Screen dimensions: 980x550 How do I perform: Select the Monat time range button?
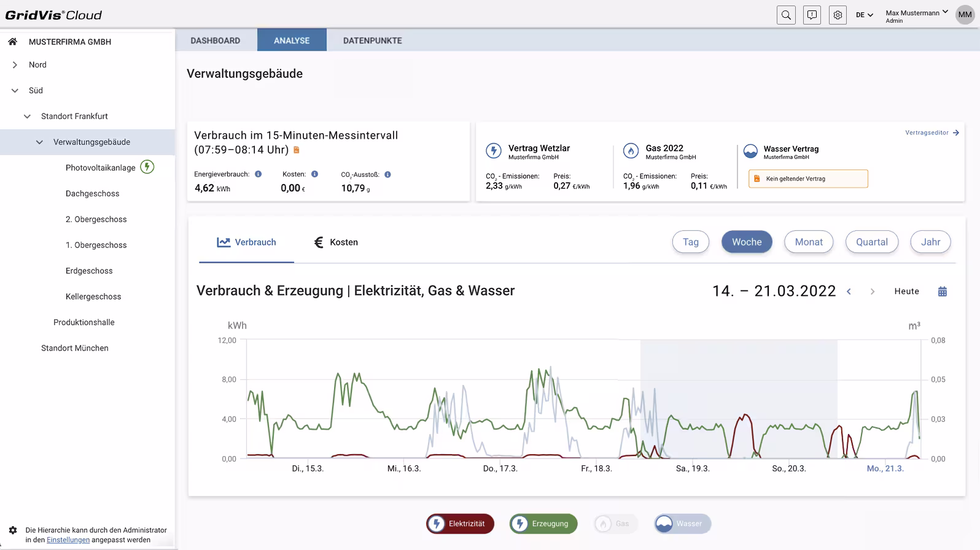point(808,242)
